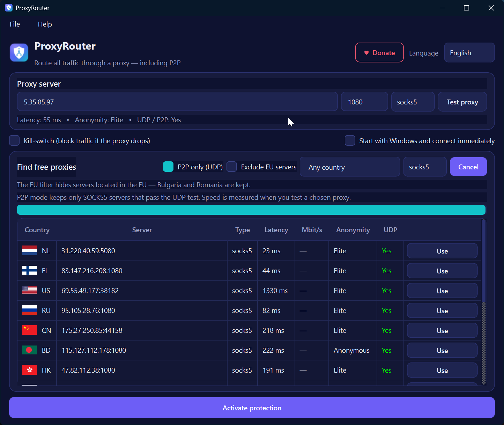504x425 pixels.
Task: Sort by the Anonymity column header
Action: [353, 230]
